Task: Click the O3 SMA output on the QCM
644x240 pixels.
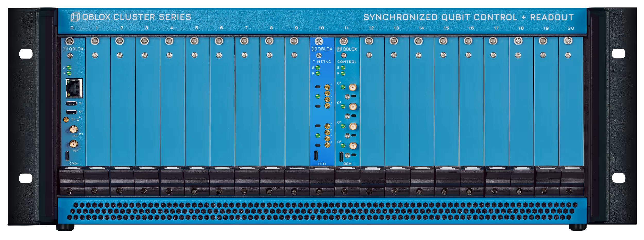Action: click(353, 126)
